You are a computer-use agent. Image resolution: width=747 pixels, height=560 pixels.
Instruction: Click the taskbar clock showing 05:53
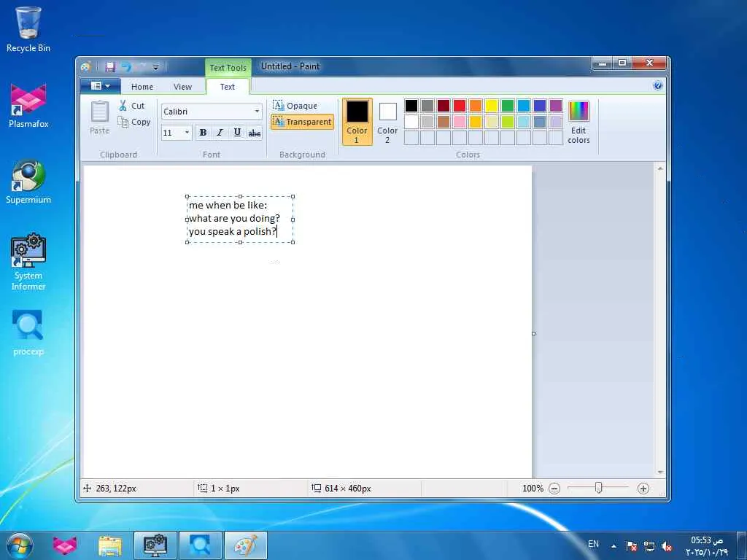tap(707, 545)
